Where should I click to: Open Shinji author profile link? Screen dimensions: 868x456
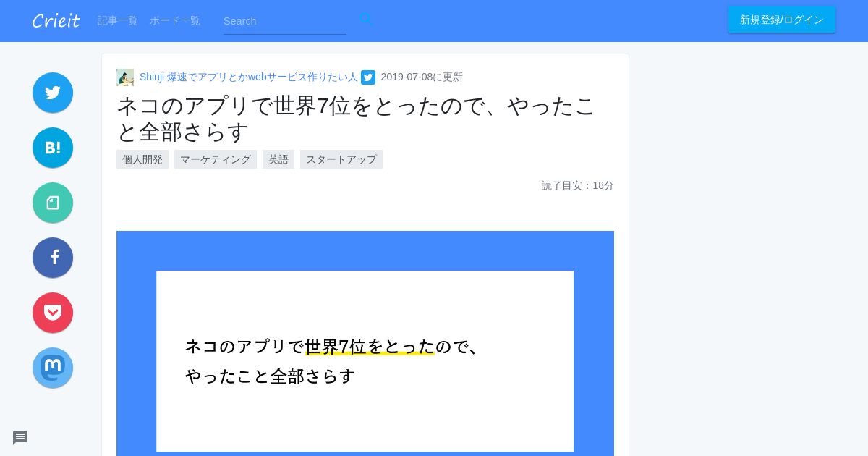(248, 77)
